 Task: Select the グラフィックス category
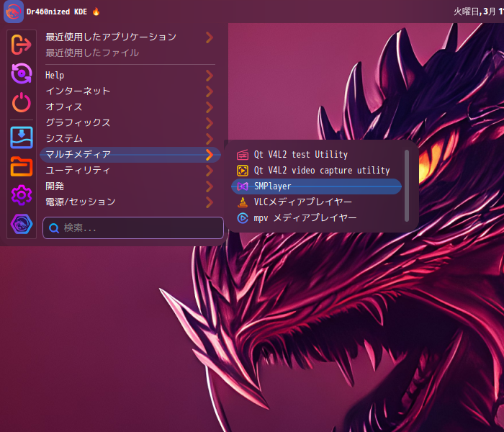130,123
